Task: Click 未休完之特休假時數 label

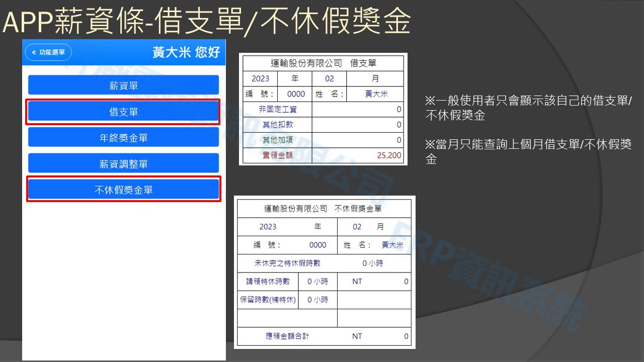Action: (287, 263)
